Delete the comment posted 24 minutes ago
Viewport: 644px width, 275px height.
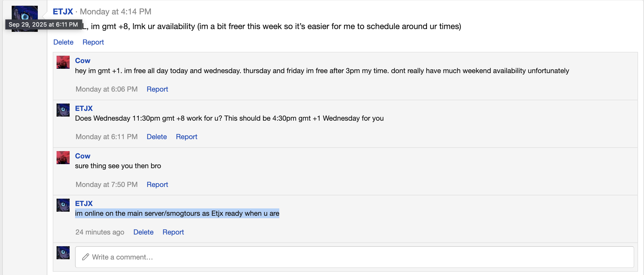[x=143, y=232]
